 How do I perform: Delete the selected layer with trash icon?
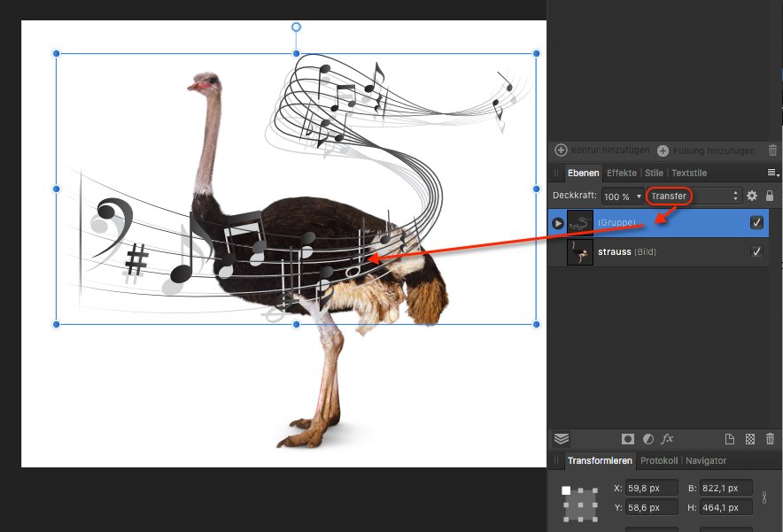click(770, 439)
